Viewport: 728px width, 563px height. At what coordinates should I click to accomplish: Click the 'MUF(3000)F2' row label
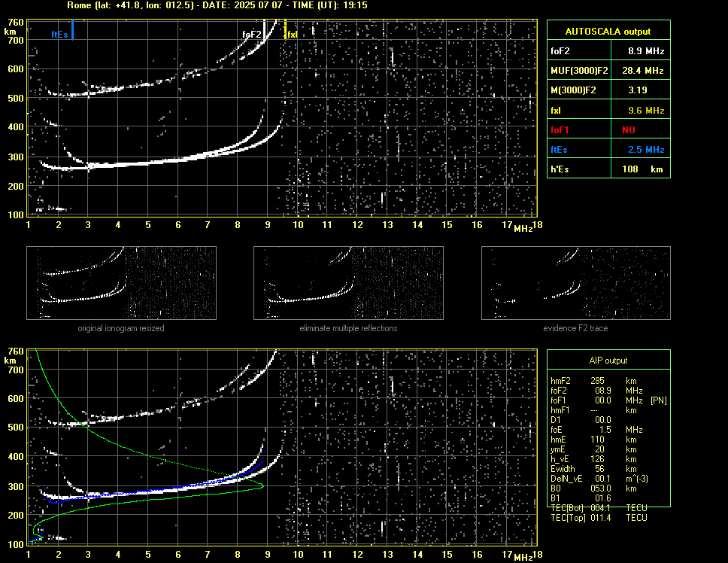pos(579,71)
